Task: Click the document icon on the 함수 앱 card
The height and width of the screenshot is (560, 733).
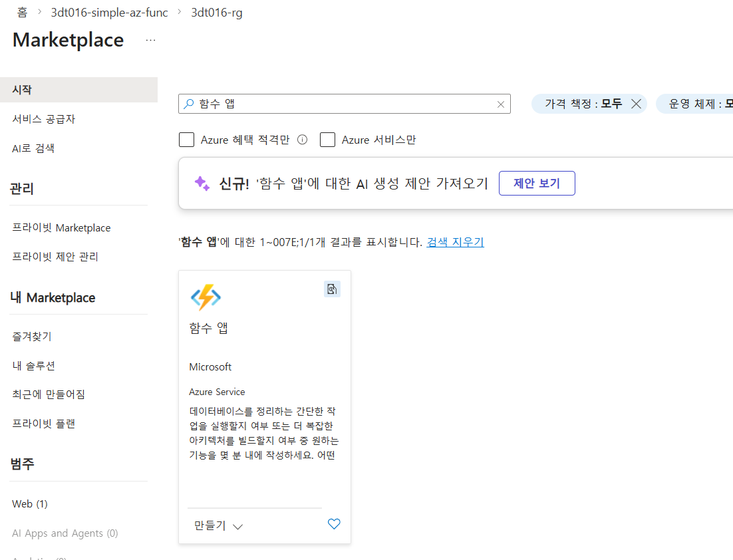Action: pyautogui.click(x=332, y=289)
